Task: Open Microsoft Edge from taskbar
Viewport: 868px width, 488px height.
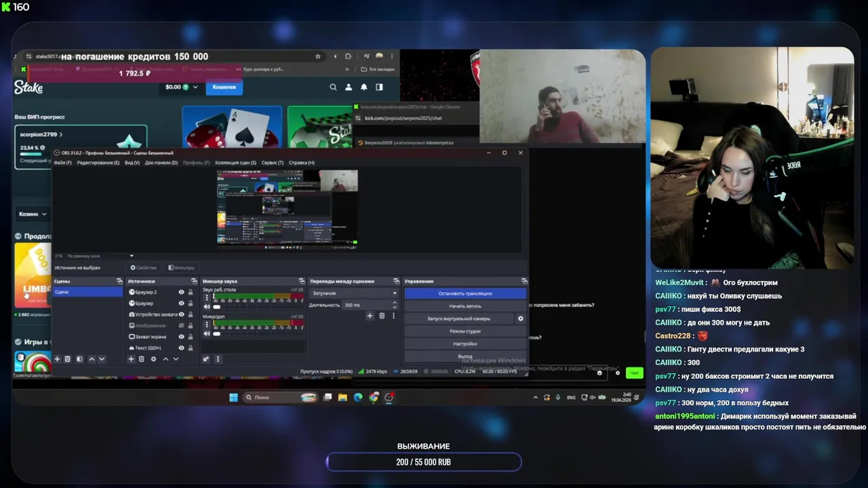Action: coord(358,397)
